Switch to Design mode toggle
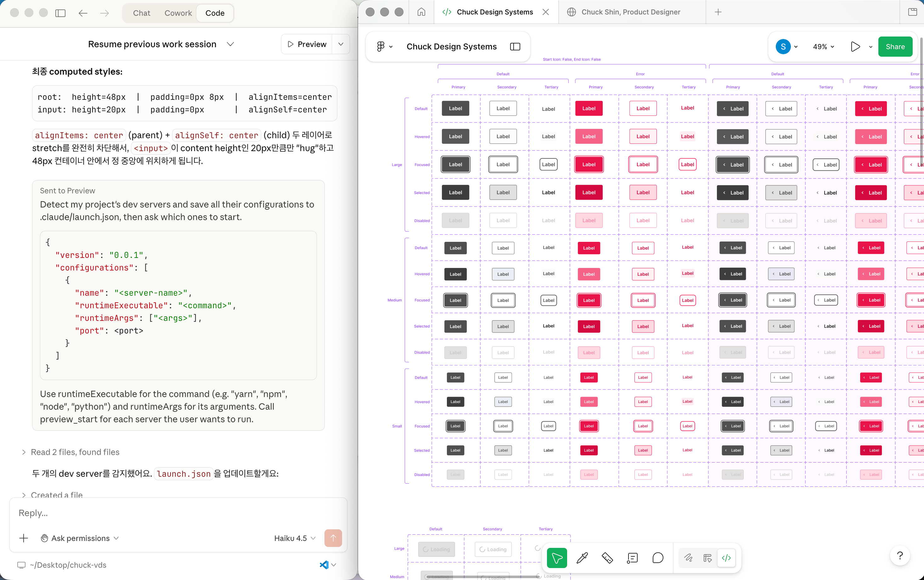Image resolution: width=924 pixels, height=580 pixels. click(707, 558)
